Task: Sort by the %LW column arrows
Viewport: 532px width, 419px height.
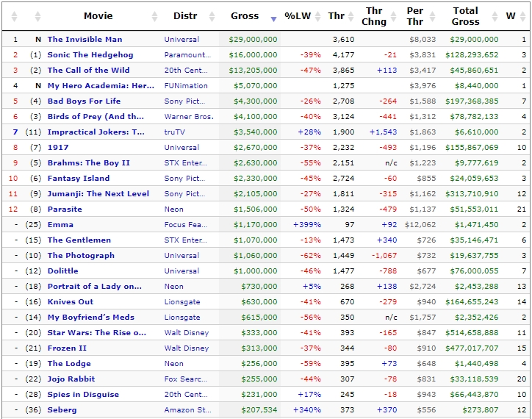Action: click(318, 16)
